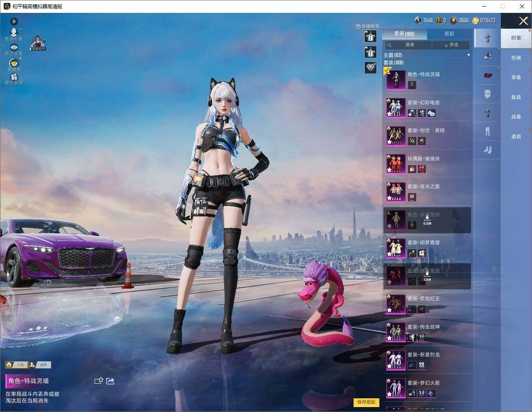Open 最近获得 recently obtained icon
This screenshot has height=412, width=532.
click(x=14, y=79)
